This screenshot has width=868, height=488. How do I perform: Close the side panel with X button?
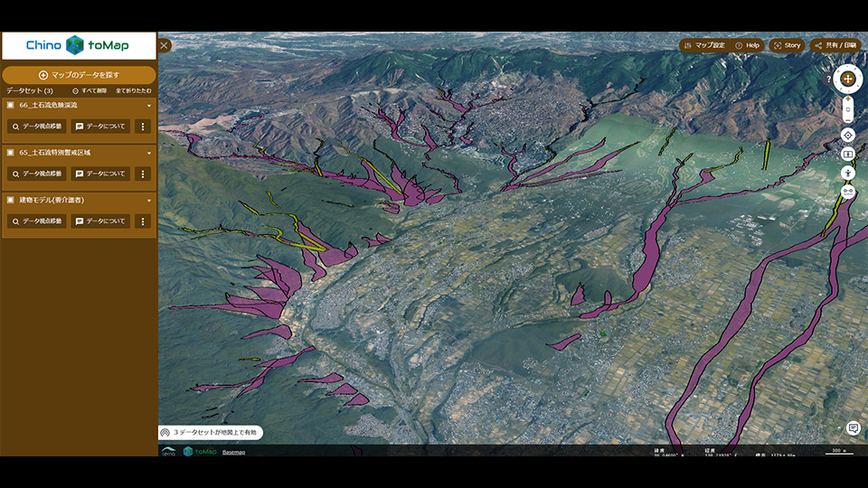click(x=164, y=45)
